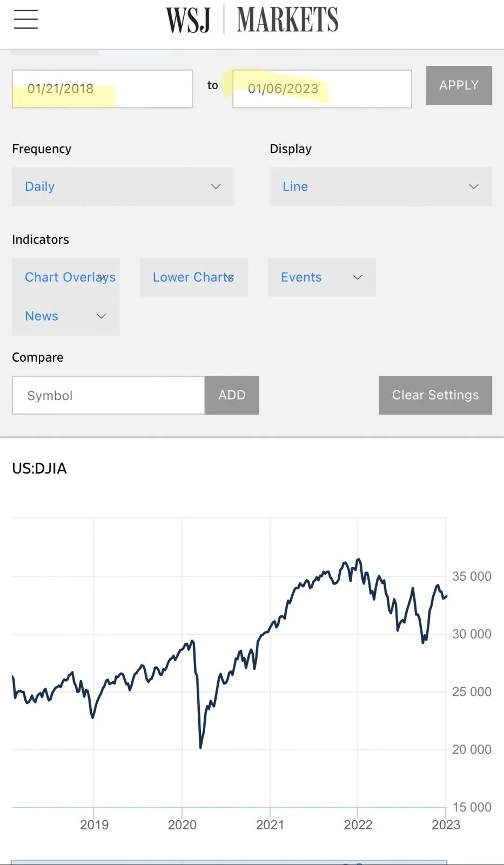Open the Daily frequency dropdown
504x865 pixels.
pyautogui.click(x=123, y=187)
